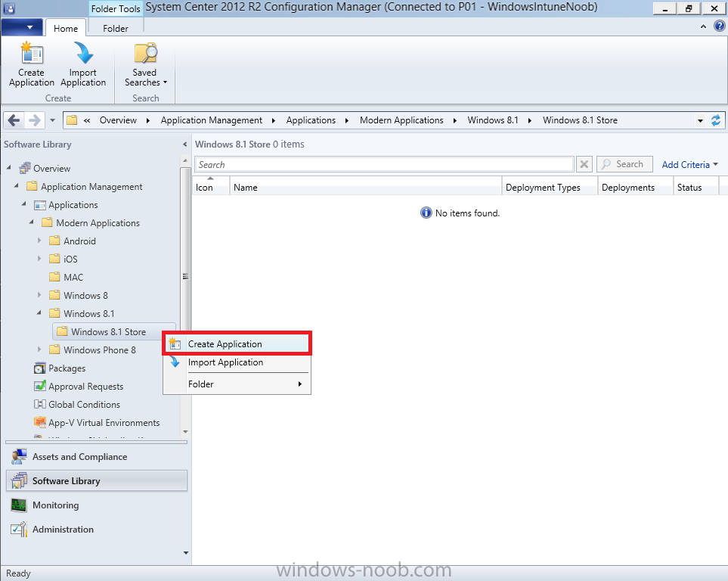
Task: Select the MAC folder
Action: (x=73, y=277)
